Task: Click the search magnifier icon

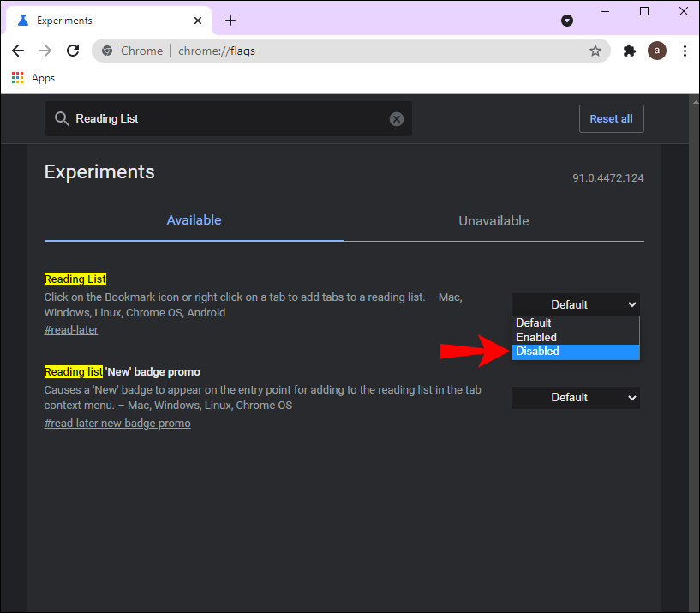Action: coord(62,119)
